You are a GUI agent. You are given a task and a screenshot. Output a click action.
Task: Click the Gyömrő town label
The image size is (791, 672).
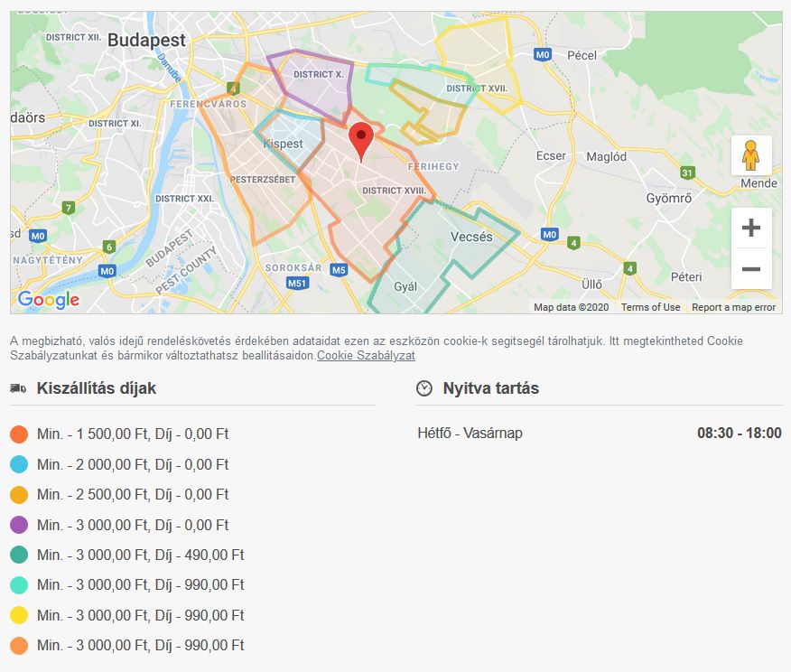669,199
